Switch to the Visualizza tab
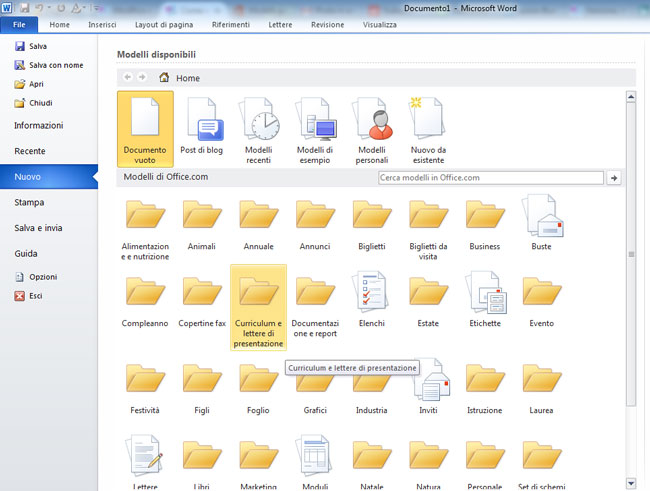The width and height of the screenshot is (650, 491). [x=380, y=25]
